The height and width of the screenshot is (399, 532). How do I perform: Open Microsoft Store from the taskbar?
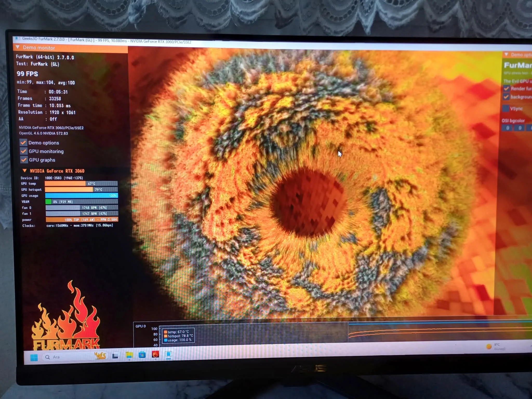(142, 355)
